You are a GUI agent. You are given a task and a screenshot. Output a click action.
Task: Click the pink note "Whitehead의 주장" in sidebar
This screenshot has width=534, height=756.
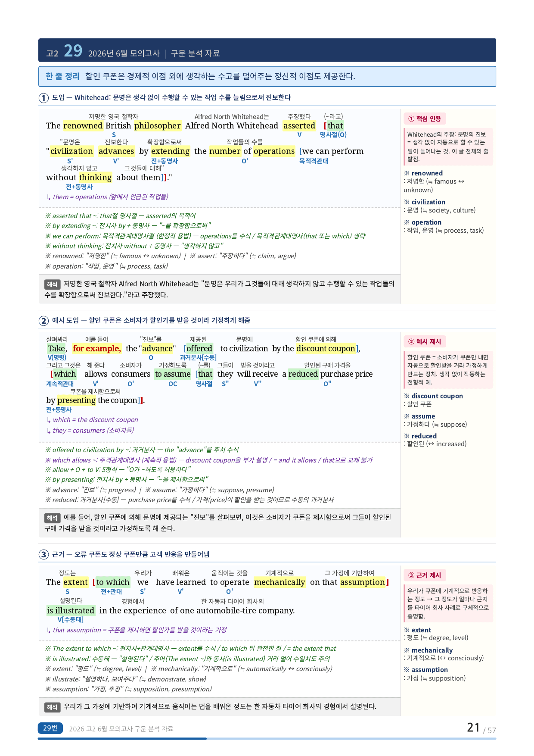point(448,147)
